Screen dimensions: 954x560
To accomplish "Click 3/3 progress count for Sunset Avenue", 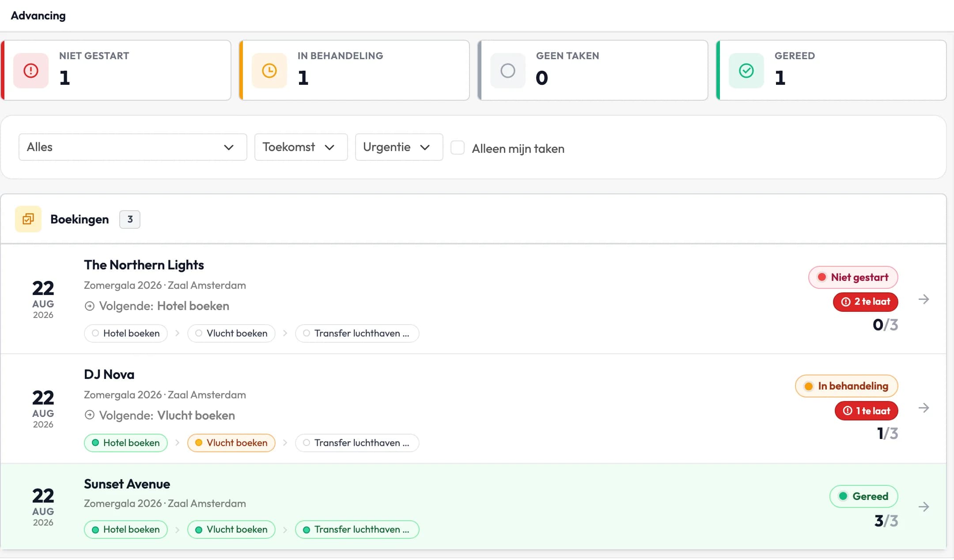I will coord(886,521).
